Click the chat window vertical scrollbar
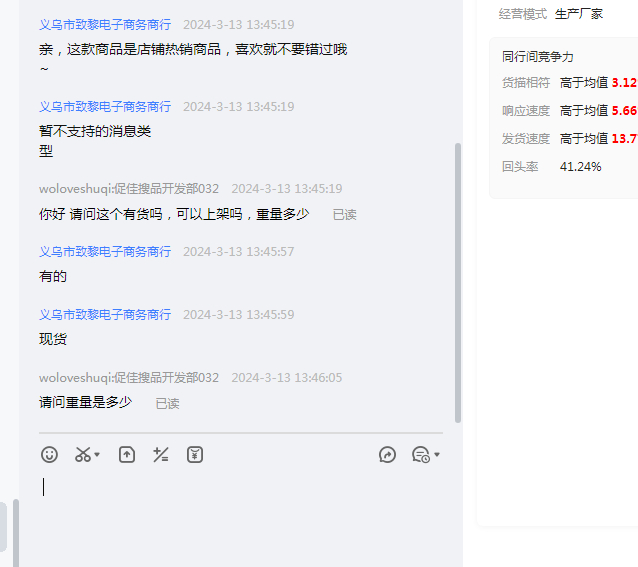Image resolution: width=638 pixels, height=567 pixels. [x=458, y=280]
